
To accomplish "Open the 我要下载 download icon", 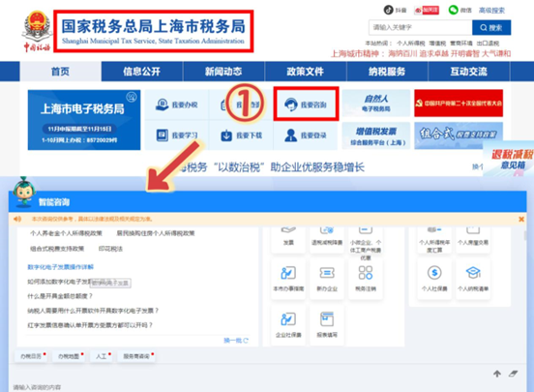I will [x=226, y=136].
